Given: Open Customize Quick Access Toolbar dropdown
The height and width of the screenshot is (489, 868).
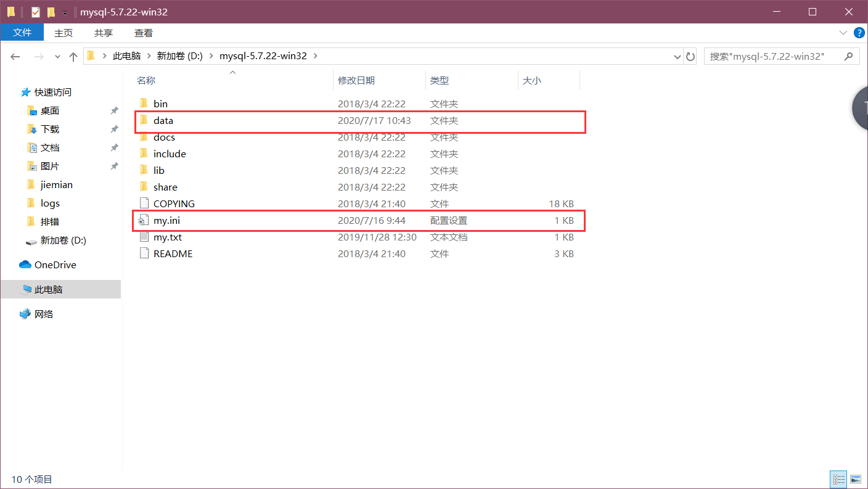Looking at the screenshot, I should pos(65,12).
